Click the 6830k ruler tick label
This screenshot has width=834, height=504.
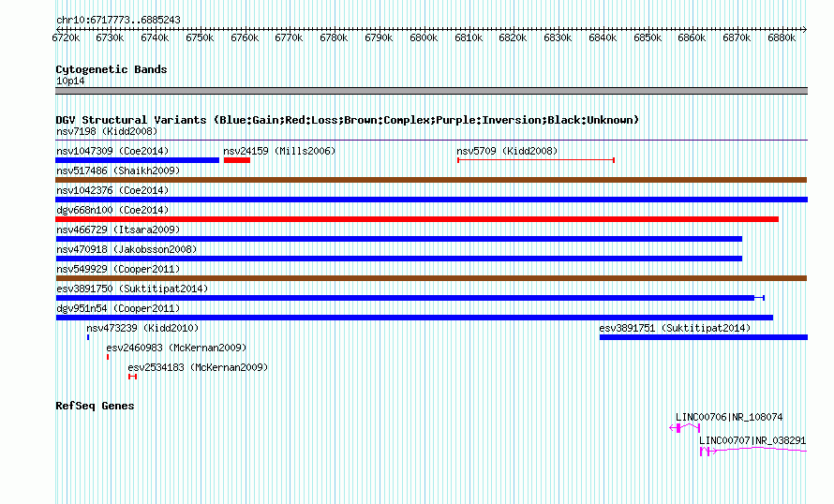558,38
